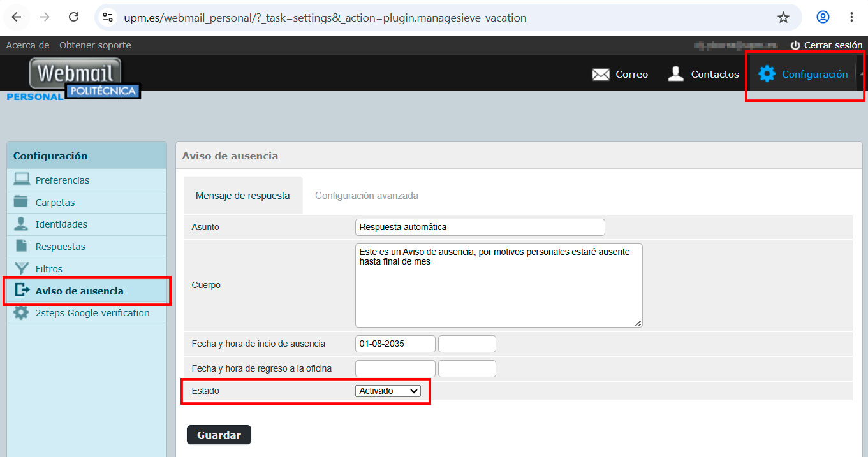
Task: Click the return time field
Action: click(x=467, y=368)
